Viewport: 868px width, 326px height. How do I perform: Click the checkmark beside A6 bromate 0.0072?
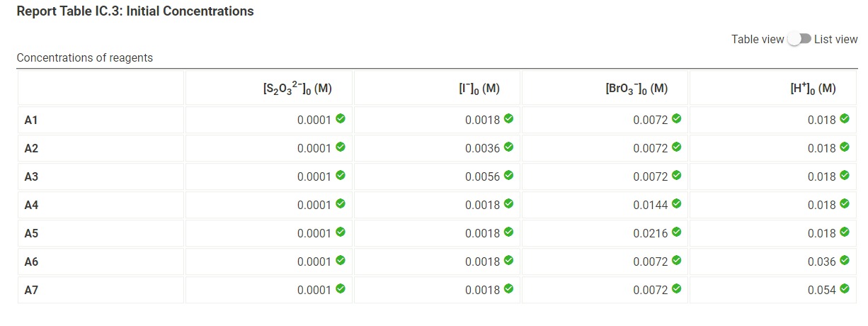coord(676,261)
